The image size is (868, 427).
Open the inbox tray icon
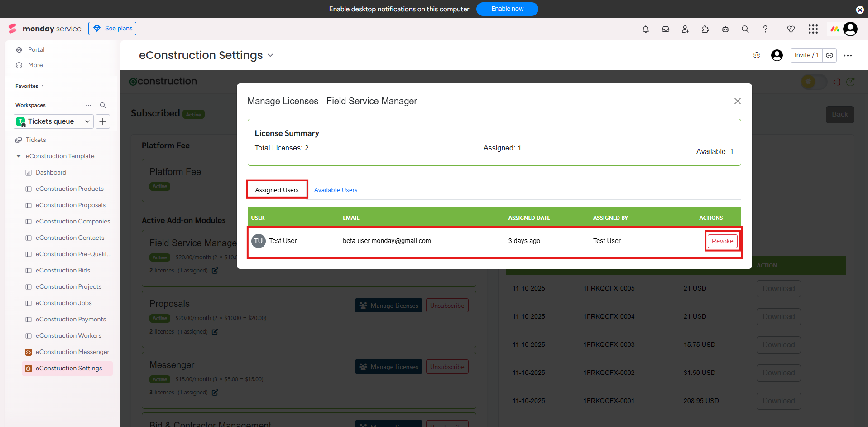(666, 29)
